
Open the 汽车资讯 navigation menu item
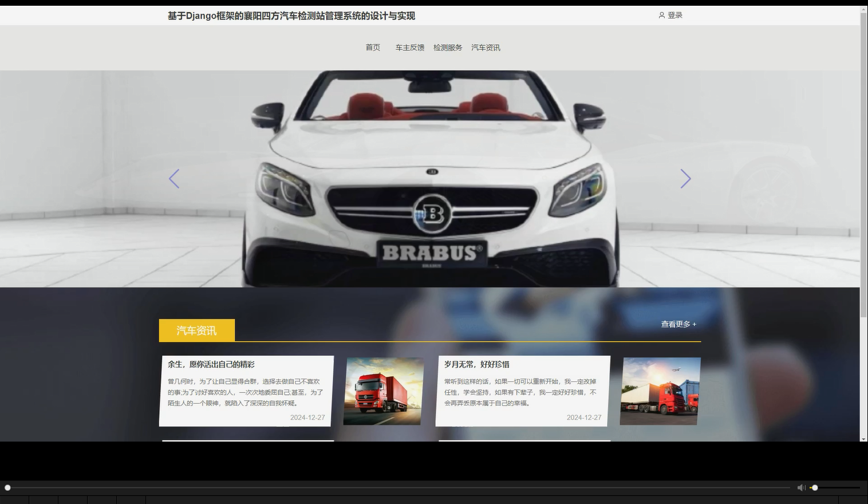(x=486, y=48)
